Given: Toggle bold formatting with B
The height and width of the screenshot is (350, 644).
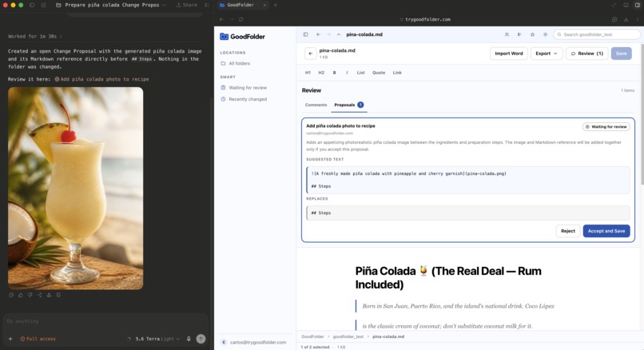Looking at the screenshot, I should (334, 73).
